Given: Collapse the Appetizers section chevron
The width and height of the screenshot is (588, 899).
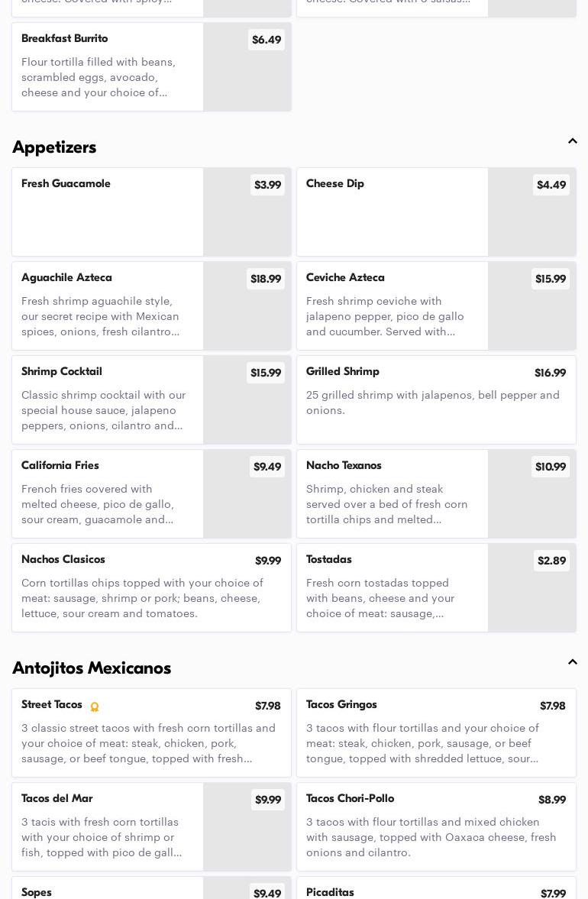Looking at the screenshot, I should click(x=572, y=141).
